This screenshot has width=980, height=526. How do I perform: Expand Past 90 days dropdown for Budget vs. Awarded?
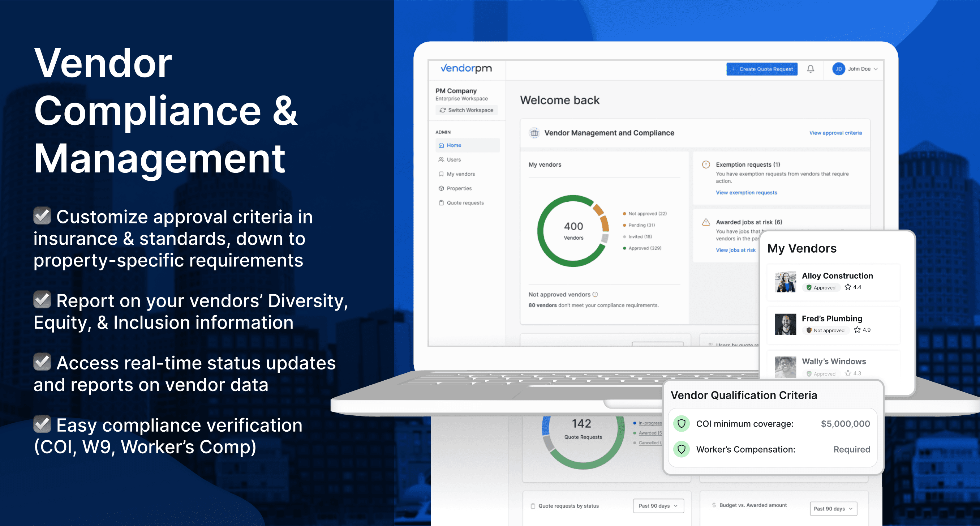click(833, 509)
